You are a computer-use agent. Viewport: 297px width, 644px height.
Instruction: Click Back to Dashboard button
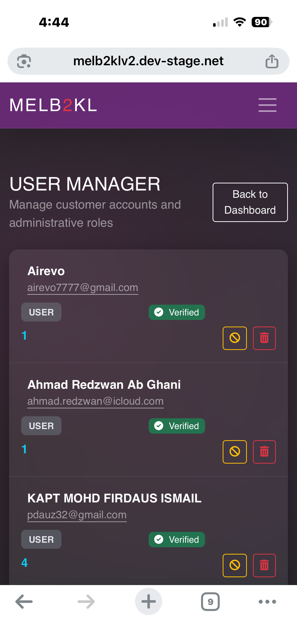[x=250, y=202]
